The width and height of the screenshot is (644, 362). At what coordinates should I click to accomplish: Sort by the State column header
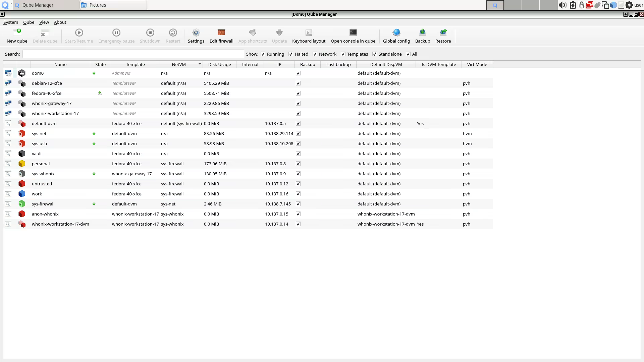coord(100,64)
